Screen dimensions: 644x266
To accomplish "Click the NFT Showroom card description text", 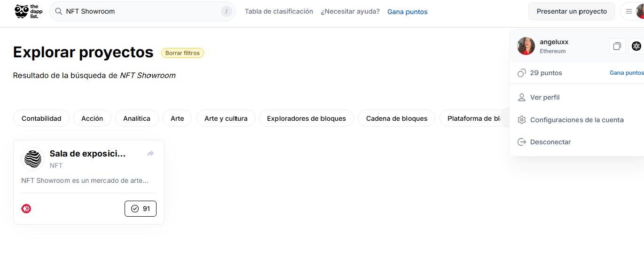I will pyautogui.click(x=85, y=180).
